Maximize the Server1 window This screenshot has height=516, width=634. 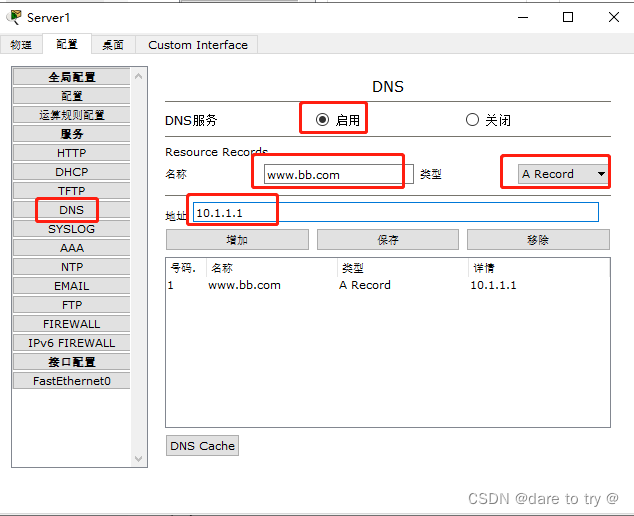pos(568,17)
